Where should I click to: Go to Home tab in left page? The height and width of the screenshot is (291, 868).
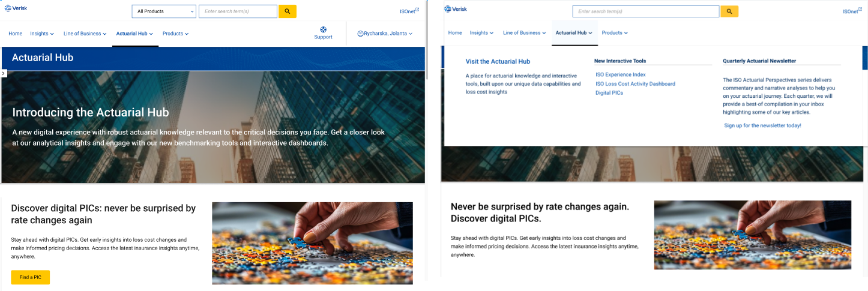click(x=15, y=34)
